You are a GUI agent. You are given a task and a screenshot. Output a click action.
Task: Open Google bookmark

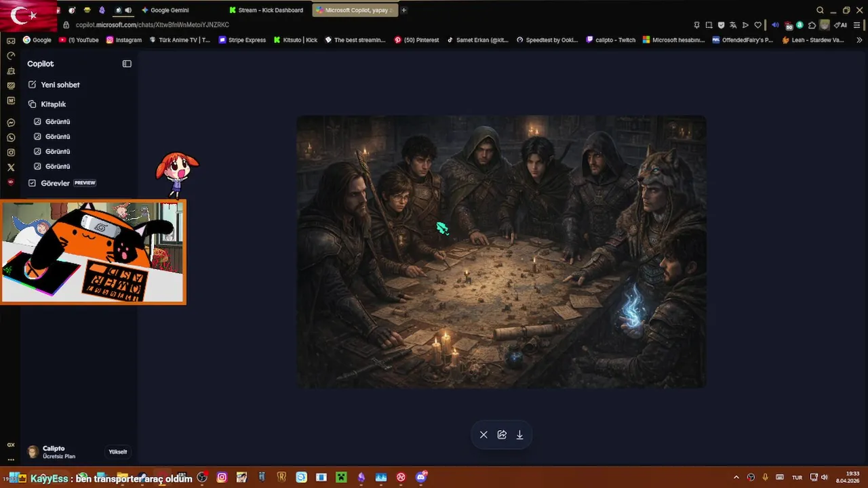tap(37, 40)
